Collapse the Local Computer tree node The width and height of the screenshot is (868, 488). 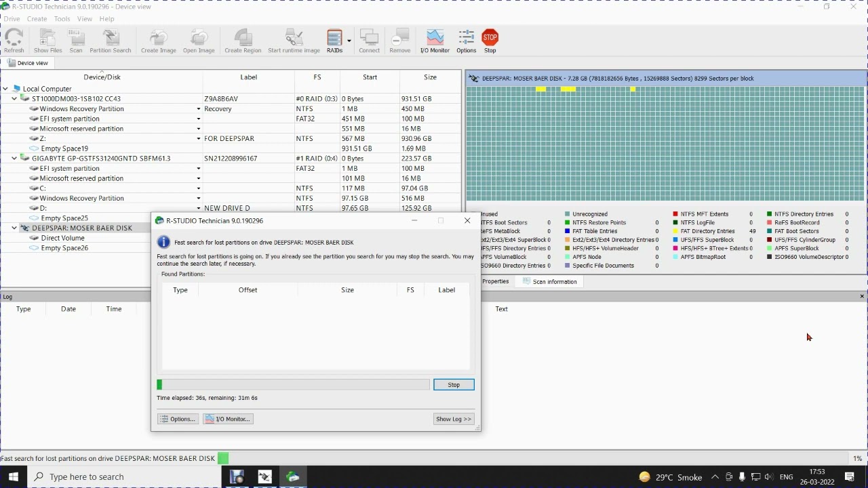click(x=5, y=89)
